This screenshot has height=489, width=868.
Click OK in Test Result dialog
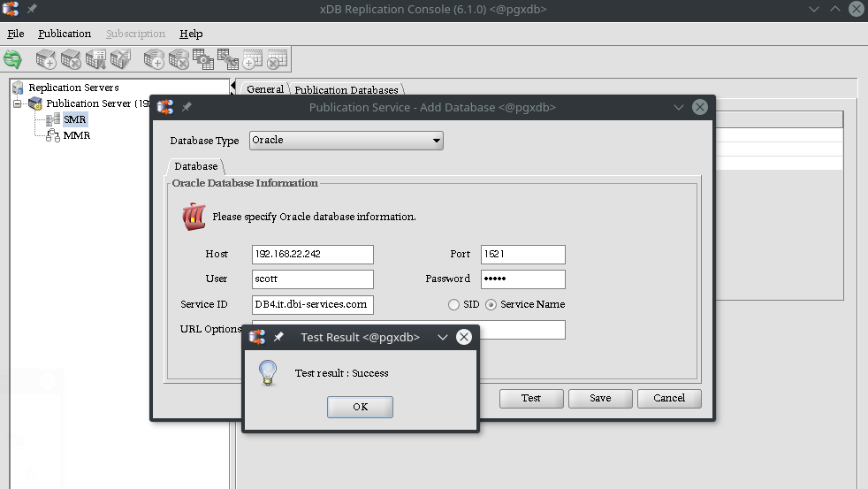360,407
